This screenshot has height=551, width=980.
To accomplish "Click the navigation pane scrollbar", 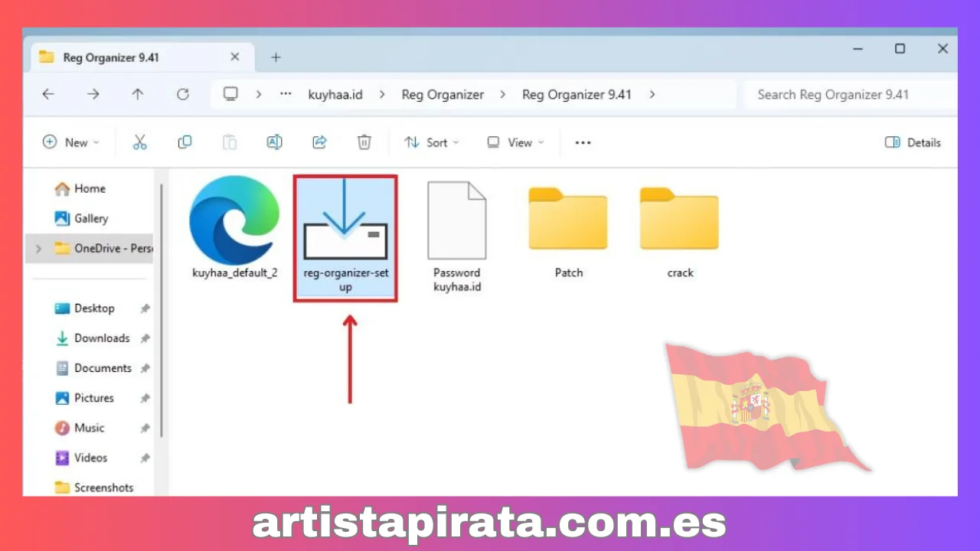I will click(x=161, y=310).
